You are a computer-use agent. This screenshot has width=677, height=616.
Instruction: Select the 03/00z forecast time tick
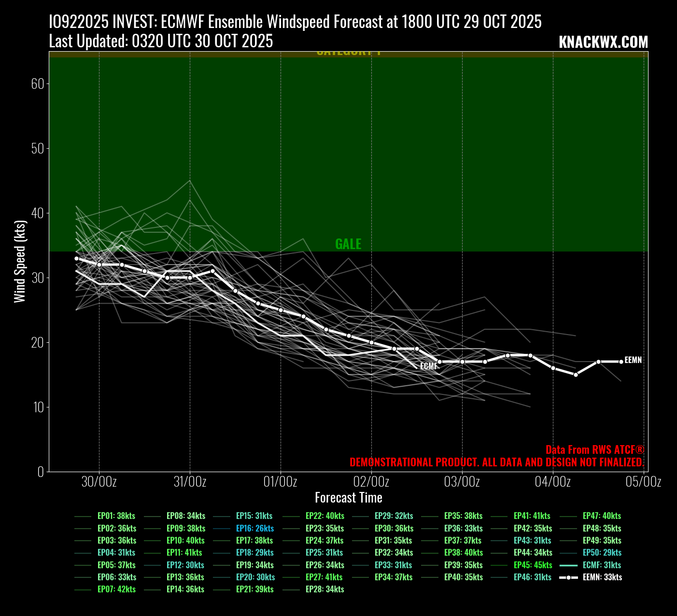[462, 482]
